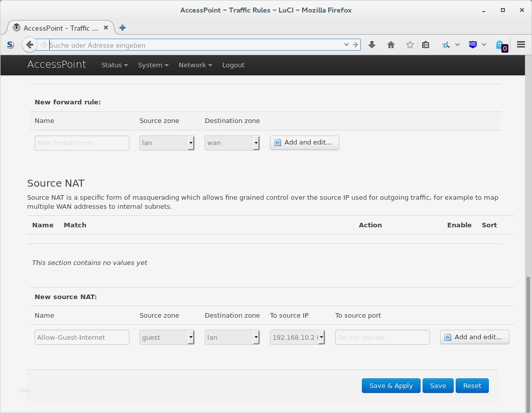Screen dimensions: 532x413
Task: Open the Firefox downloads arrow icon
Action: [x=372, y=45]
